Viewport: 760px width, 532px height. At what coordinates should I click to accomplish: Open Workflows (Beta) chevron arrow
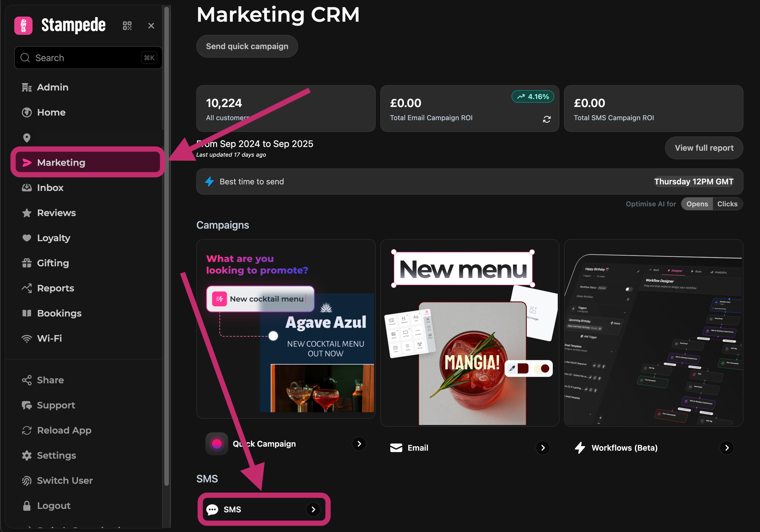(x=727, y=448)
